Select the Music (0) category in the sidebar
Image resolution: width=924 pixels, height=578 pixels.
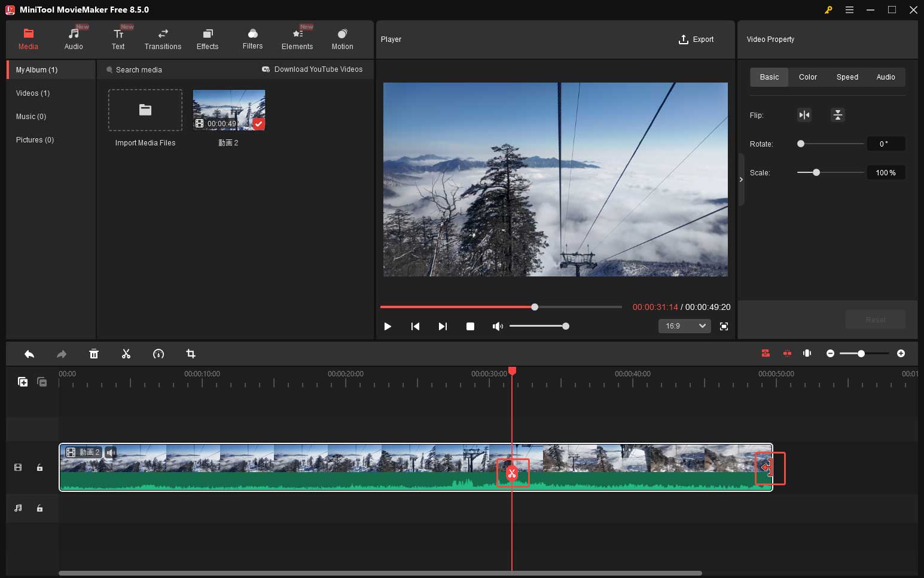pyautogui.click(x=31, y=116)
